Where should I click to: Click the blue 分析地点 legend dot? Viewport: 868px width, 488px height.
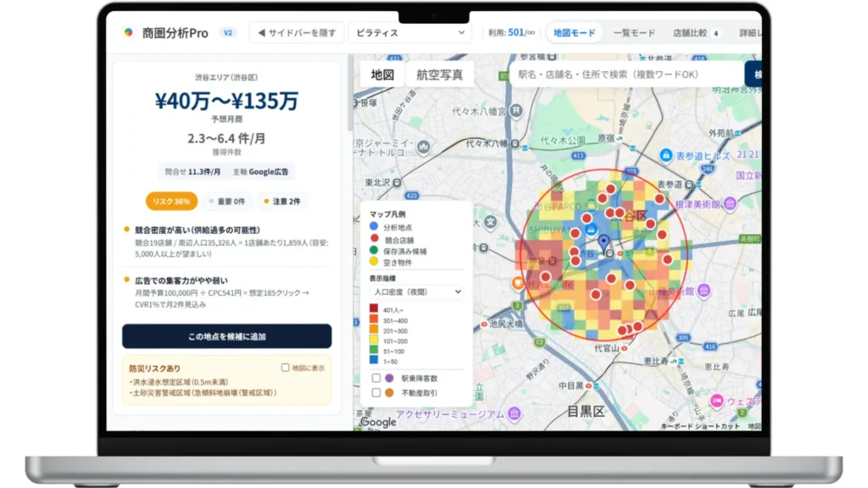374,226
